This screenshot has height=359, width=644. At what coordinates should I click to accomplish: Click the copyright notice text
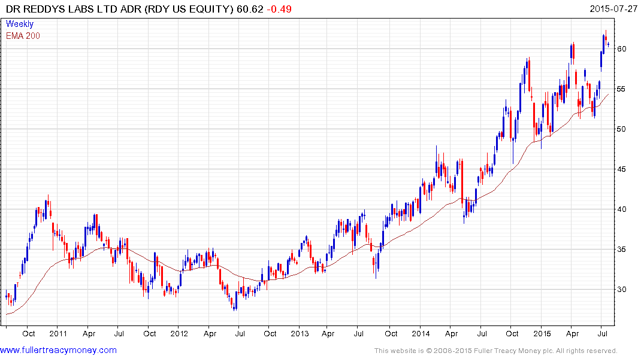point(496,351)
